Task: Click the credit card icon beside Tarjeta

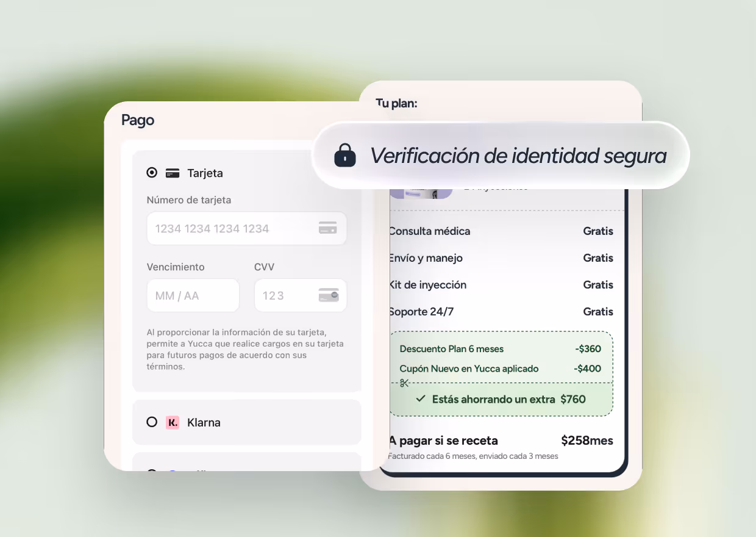Action: (x=173, y=173)
